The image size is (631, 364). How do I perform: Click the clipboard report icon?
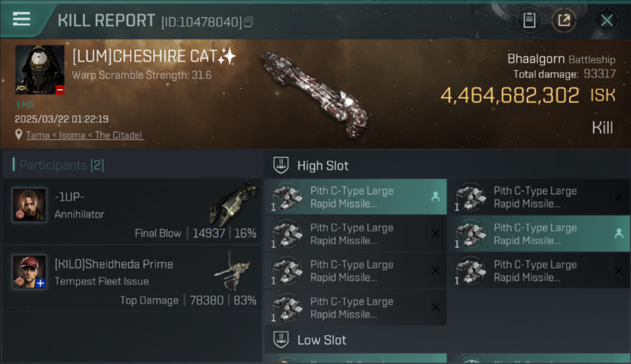click(x=529, y=20)
